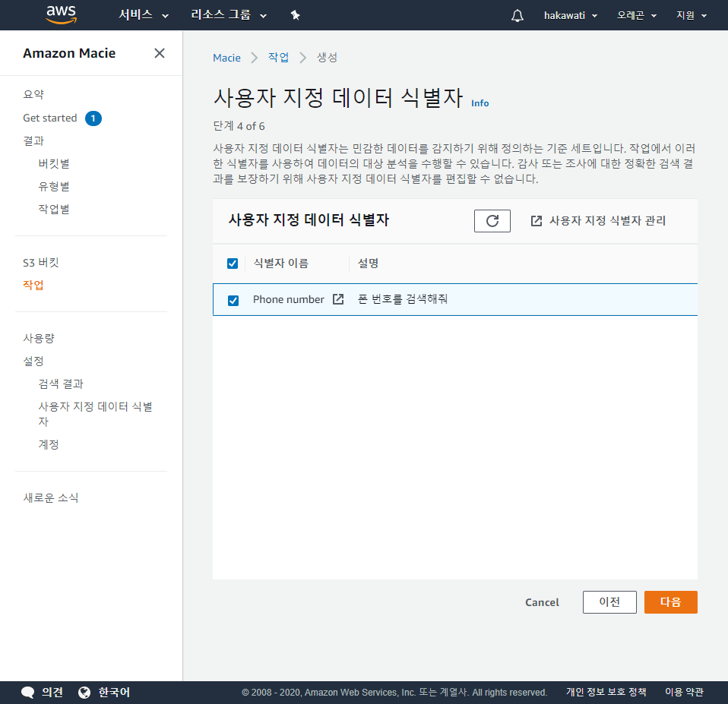Click the description text 폰 번호를 검색해줘
728x704 pixels.
403,299
